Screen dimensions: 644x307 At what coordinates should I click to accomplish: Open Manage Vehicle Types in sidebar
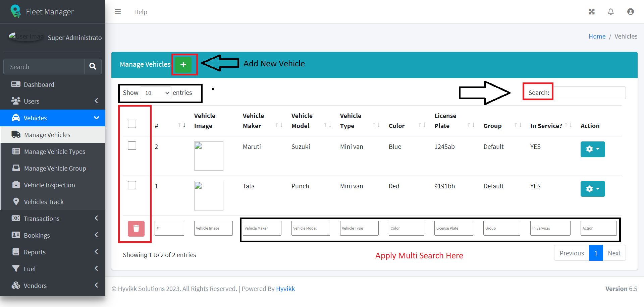(54, 151)
